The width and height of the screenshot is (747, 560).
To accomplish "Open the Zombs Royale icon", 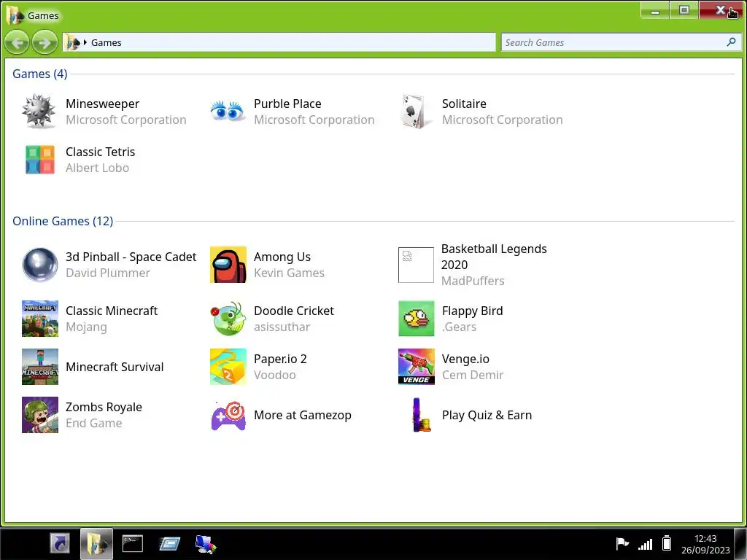I will tap(40, 415).
